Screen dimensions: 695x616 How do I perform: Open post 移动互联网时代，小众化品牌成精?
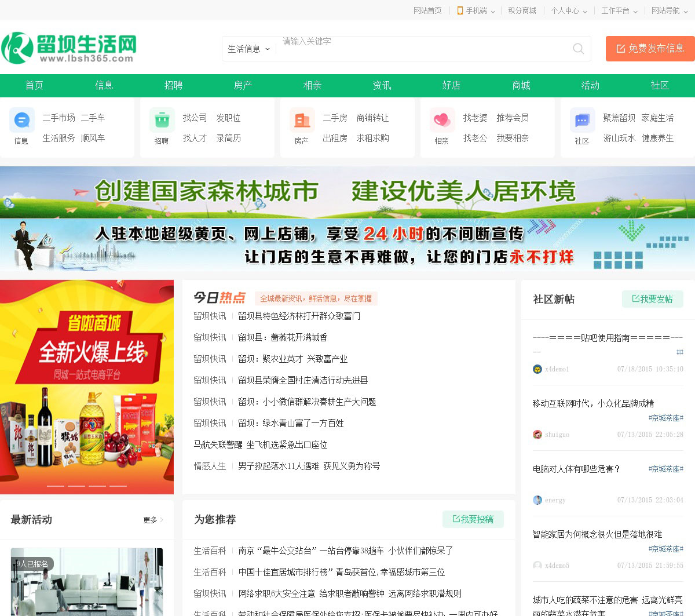593,403
